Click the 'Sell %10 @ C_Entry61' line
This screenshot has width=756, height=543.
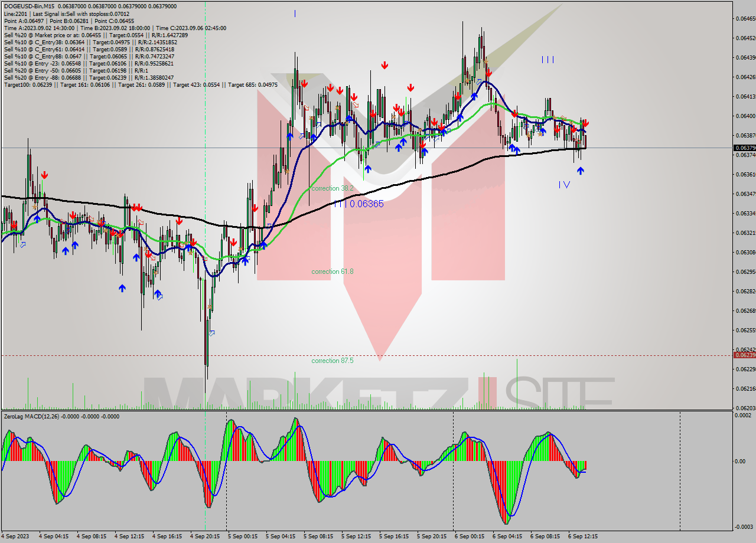tap(89, 49)
